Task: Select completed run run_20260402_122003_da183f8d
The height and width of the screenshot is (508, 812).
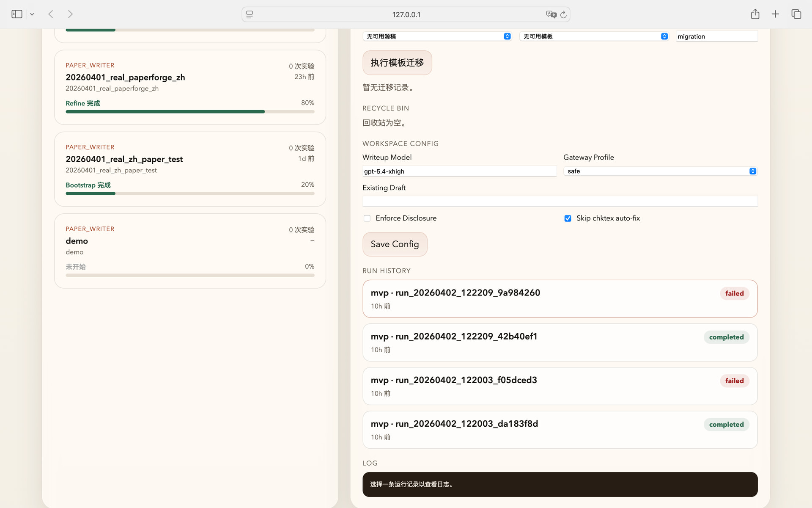Action: tap(560, 430)
